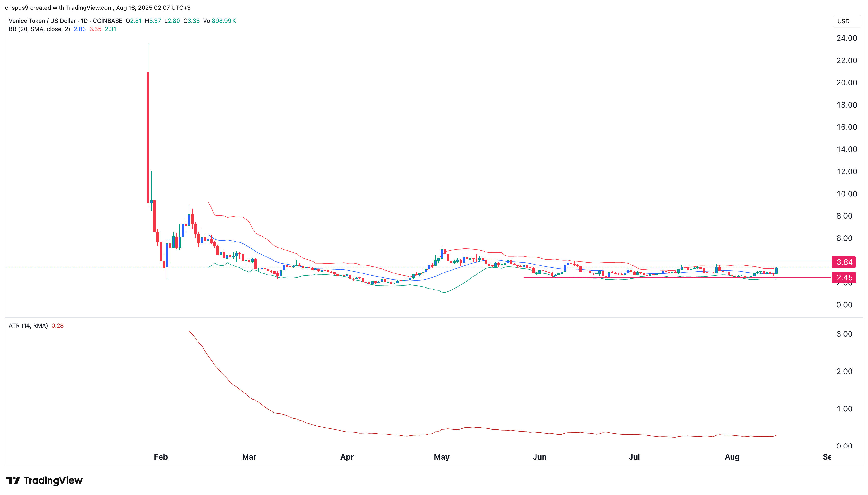
Task: Click the 1.00 label on ATR axis
Action: click(844, 409)
